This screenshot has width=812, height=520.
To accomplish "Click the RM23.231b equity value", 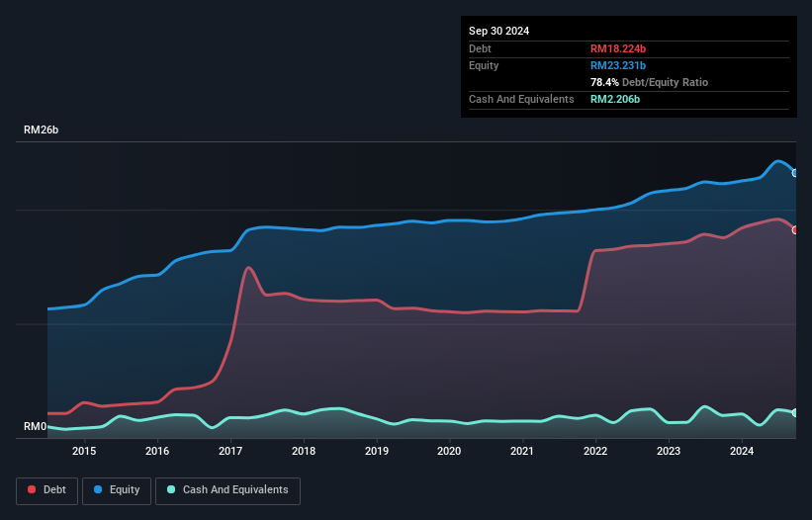I will pyautogui.click(x=618, y=65).
